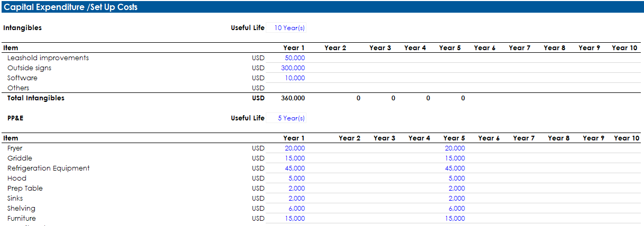644x226 pixels.
Task: Select the 50,000 Leashold improvements value
Action: click(x=295, y=58)
